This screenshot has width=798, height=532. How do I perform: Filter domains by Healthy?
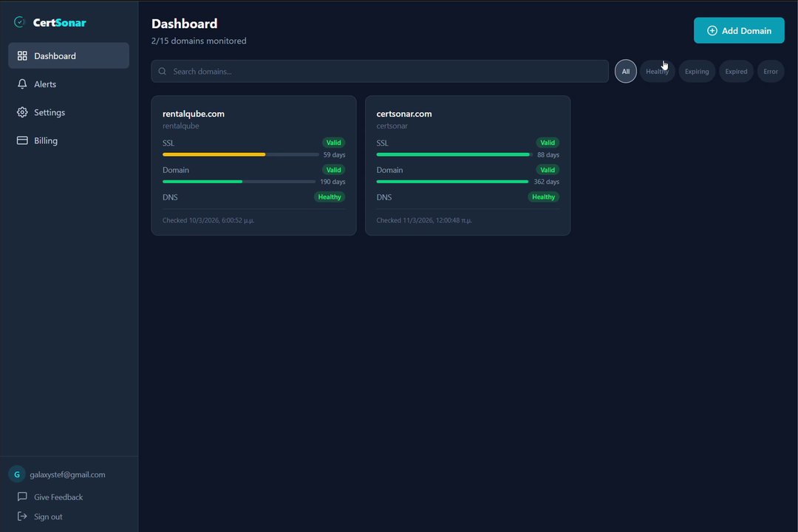tap(657, 71)
